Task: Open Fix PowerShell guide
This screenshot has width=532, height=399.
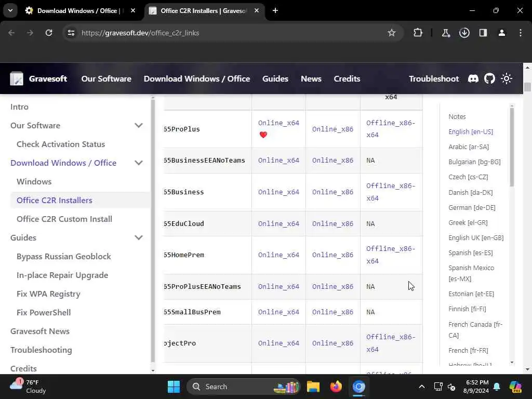Action: coord(44,312)
